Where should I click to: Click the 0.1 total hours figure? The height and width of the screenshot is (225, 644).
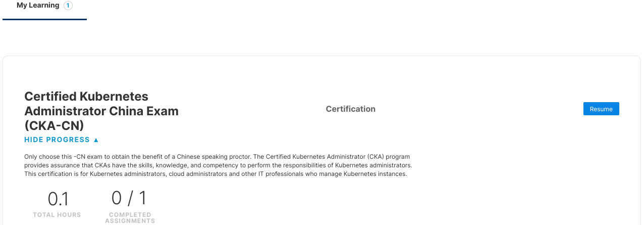[x=58, y=199]
